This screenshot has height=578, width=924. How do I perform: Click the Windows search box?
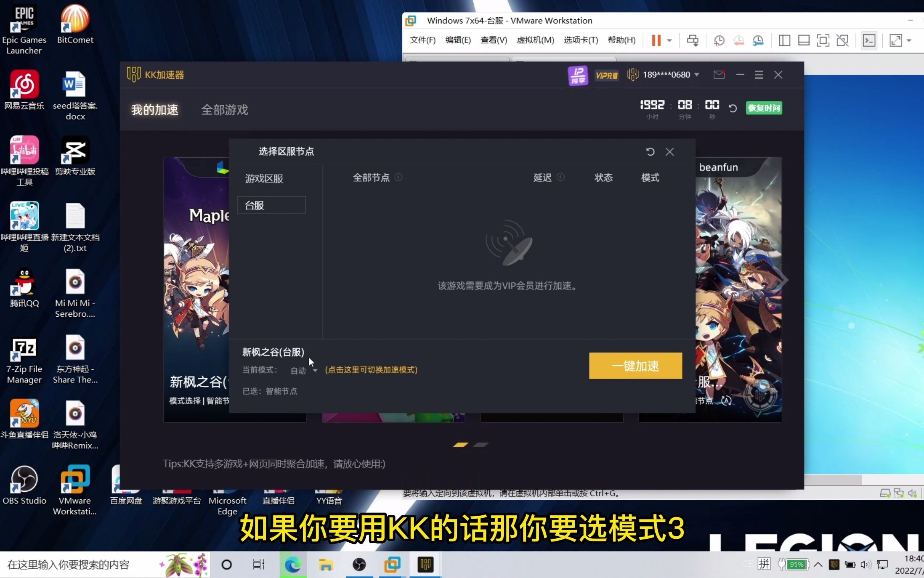pos(105,565)
